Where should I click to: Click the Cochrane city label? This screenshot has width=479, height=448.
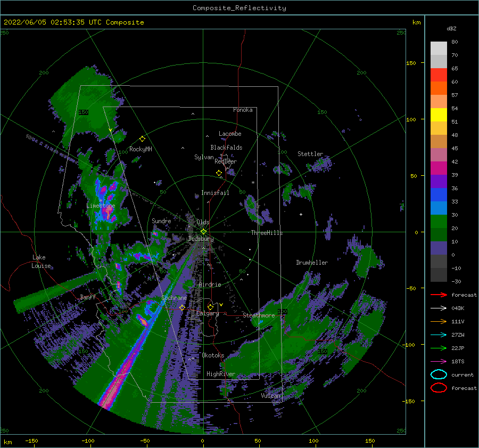[174, 298]
